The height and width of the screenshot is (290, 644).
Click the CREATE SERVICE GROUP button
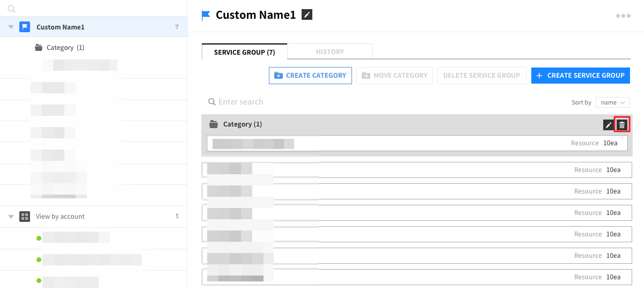pos(580,76)
